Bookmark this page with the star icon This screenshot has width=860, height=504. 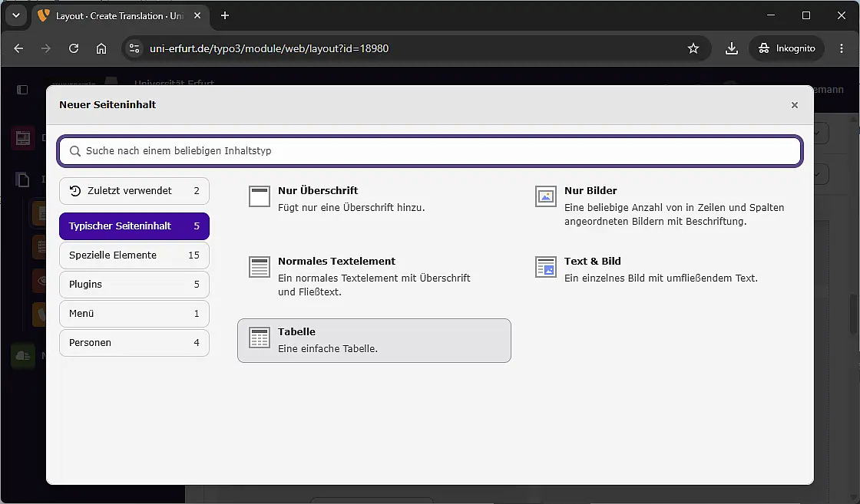pyautogui.click(x=693, y=48)
